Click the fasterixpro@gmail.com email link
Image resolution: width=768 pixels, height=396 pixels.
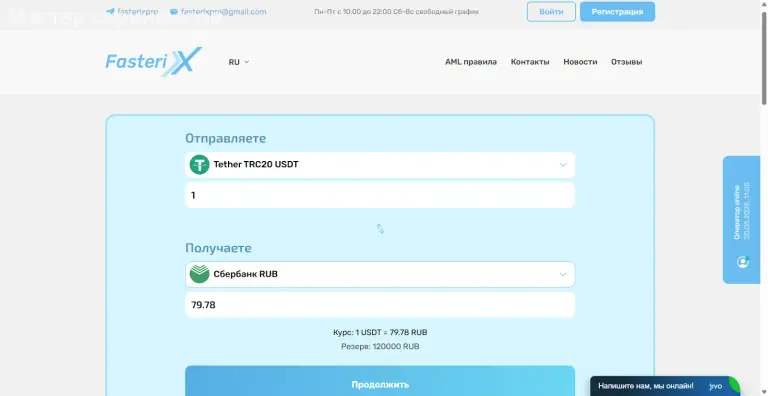(223, 12)
